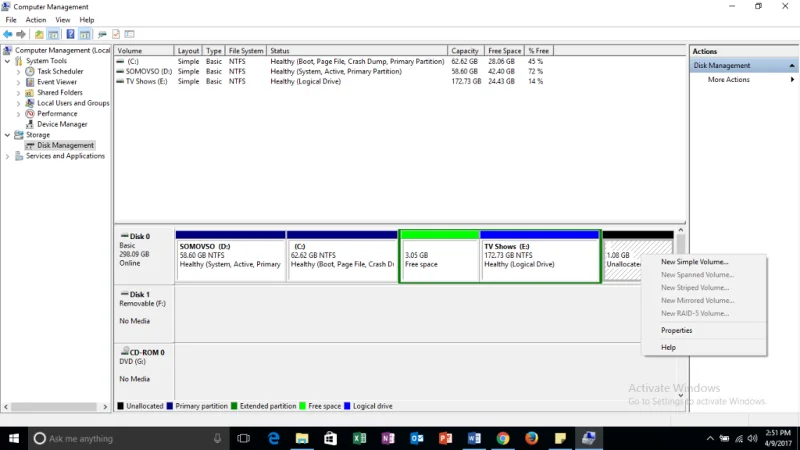Click the blue Help question mark icon

[70, 34]
